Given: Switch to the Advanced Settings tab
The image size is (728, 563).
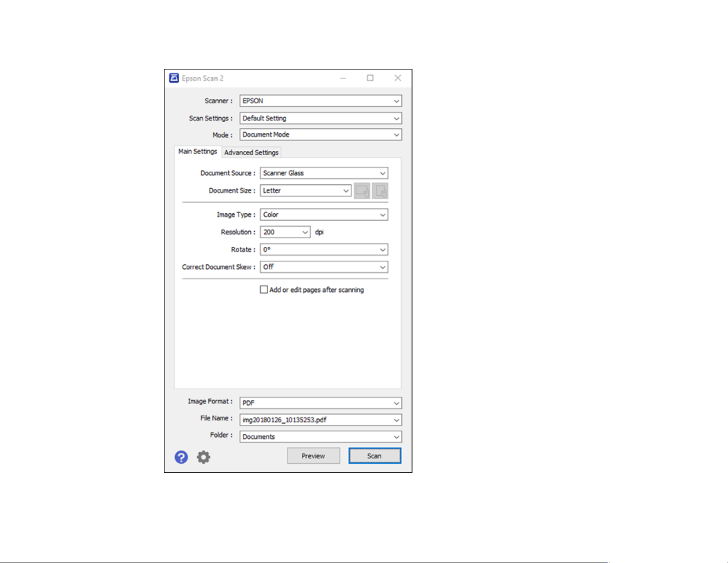Looking at the screenshot, I should tap(251, 153).
